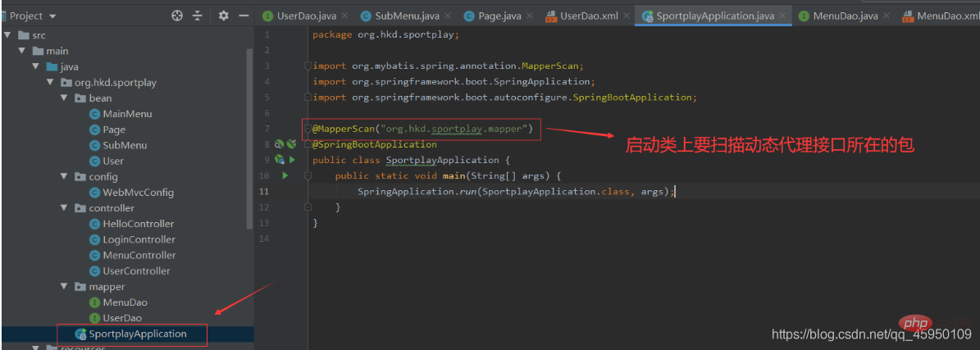Viewport: 980px width, 350px height.
Task: Click the @MapperScan annotation text
Action: 422,129
